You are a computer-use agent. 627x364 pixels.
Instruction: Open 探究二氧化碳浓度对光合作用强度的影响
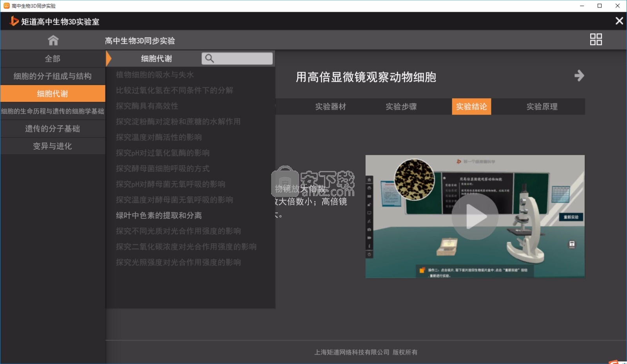186,247
